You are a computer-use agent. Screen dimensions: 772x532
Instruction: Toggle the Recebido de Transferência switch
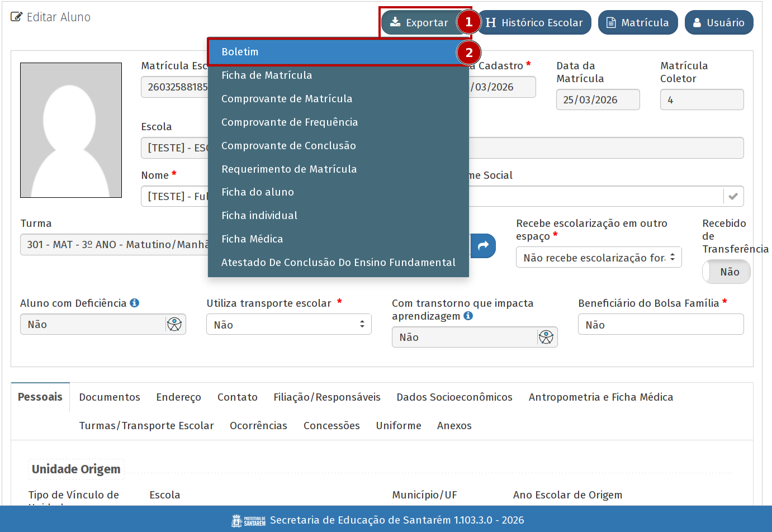[726, 272]
